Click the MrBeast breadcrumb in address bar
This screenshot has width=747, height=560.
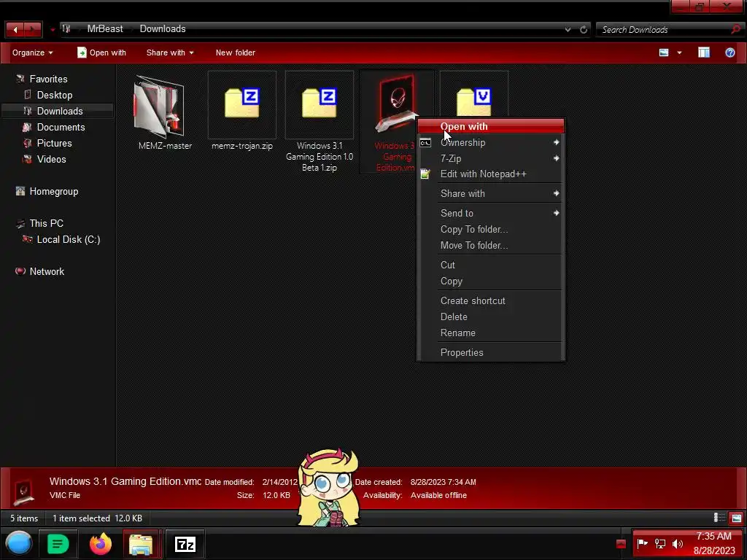pyautogui.click(x=105, y=29)
